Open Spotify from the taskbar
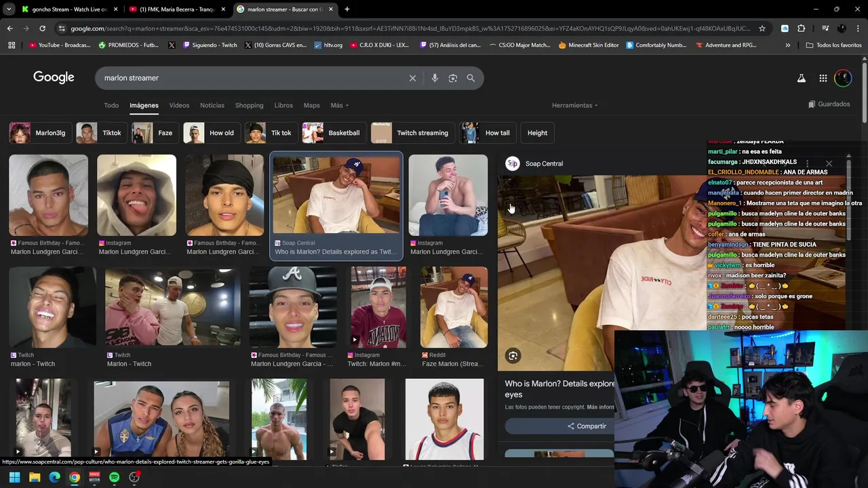The width and height of the screenshot is (868, 488). pos(114,477)
